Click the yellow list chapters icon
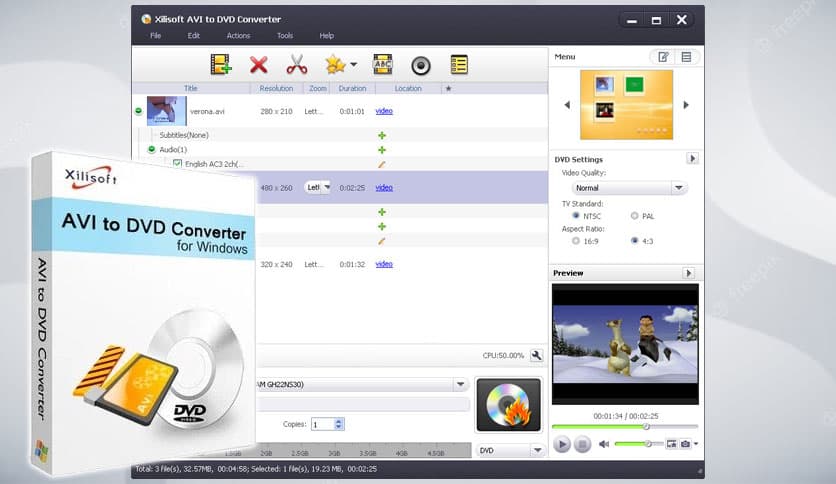836x484 pixels. pos(459,64)
